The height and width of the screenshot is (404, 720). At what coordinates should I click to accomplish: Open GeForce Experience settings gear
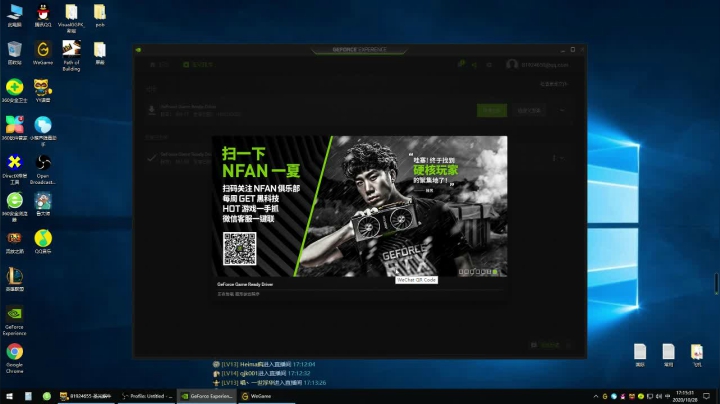point(489,65)
